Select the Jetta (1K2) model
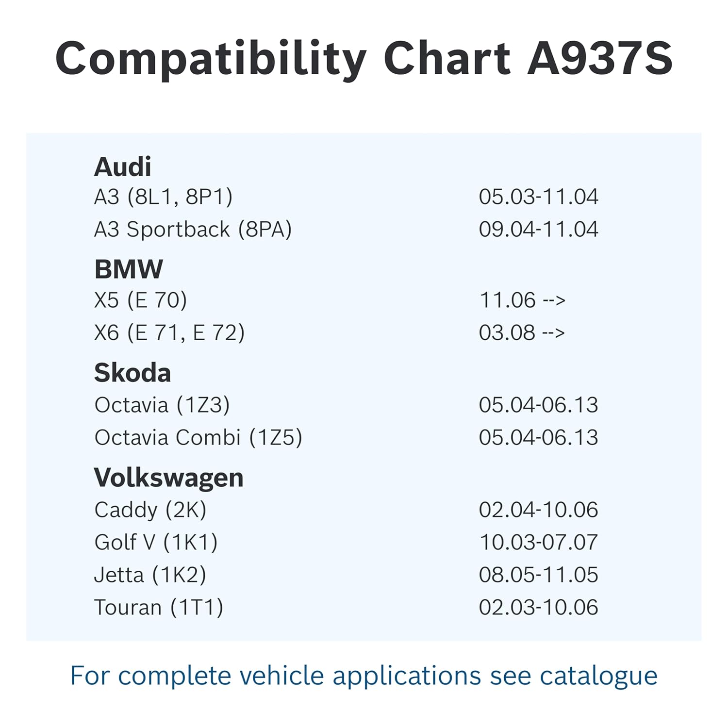This screenshot has height=728, width=728. click(x=150, y=575)
